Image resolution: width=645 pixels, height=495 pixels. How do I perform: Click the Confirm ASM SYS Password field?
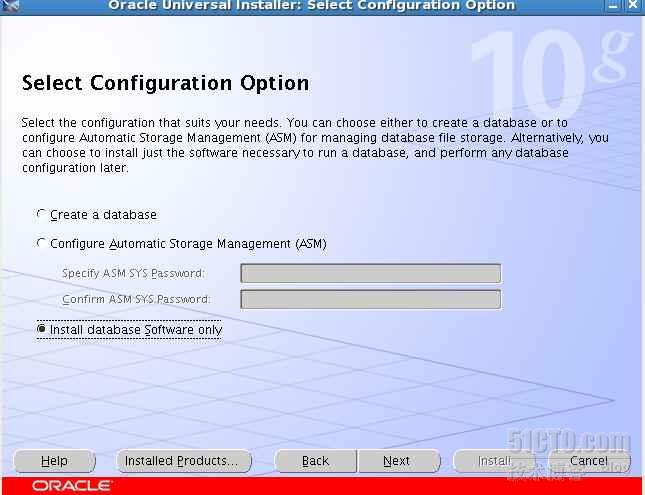pos(371,299)
